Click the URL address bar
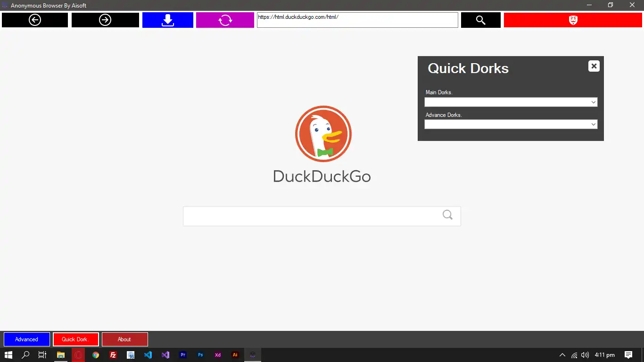Image resolution: width=644 pixels, height=362 pixels. pyautogui.click(x=357, y=20)
